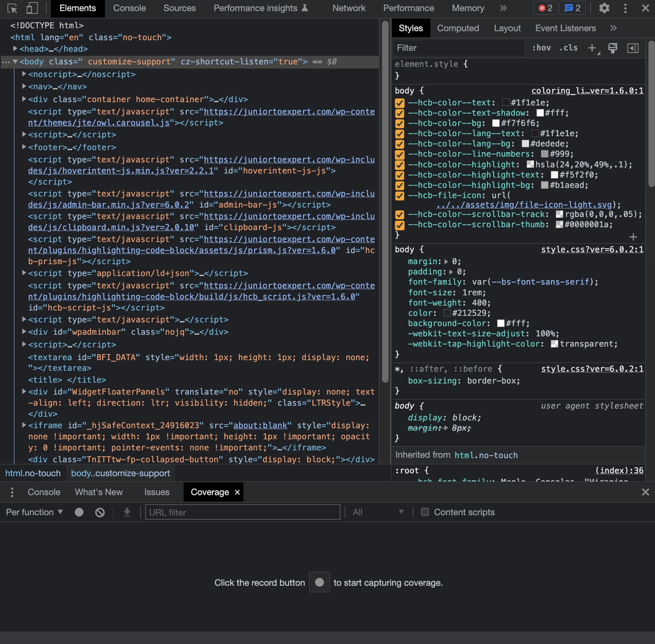Disable the --hcb-color--scrollbar-thumb property
Viewport: 655px width, 644px height.
(x=400, y=225)
